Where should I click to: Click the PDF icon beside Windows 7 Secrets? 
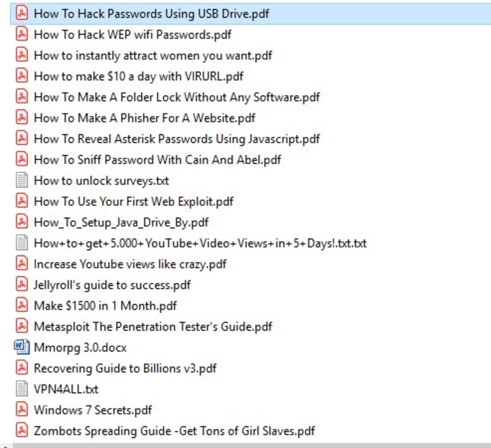tap(22, 409)
